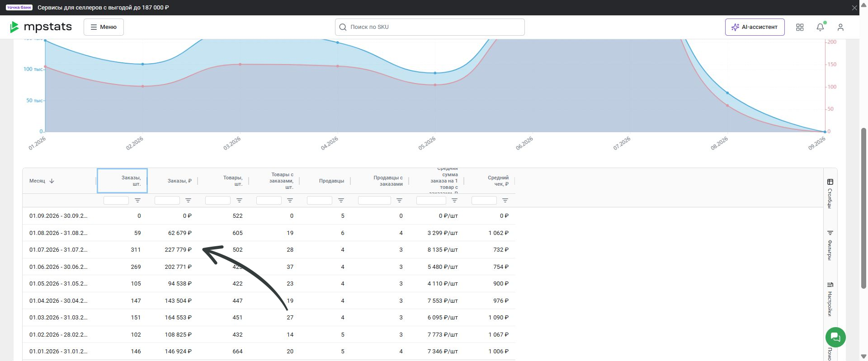Select row 01.08.2026 - 31.08.2...
This screenshot has width=868, height=361.
coord(269,233)
